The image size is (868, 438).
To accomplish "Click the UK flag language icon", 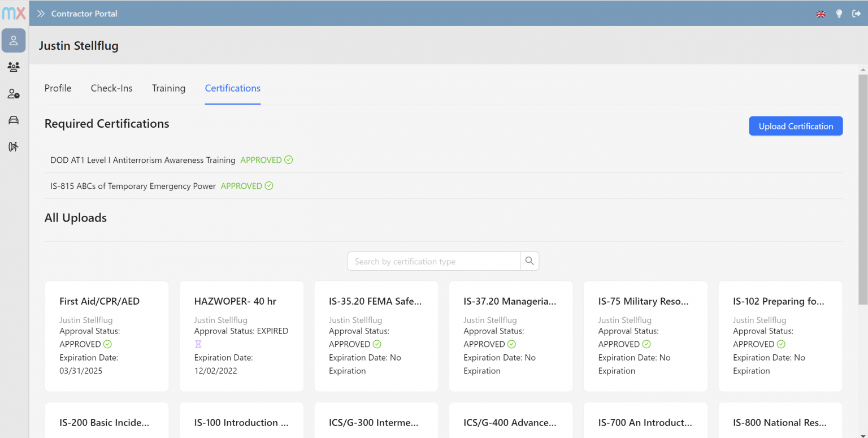I will click(x=821, y=14).
